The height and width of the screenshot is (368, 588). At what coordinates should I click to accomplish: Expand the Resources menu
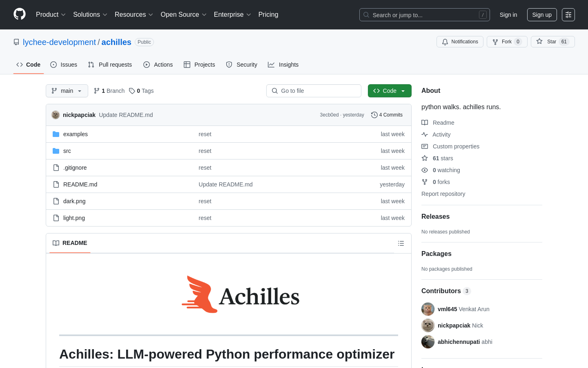click(134, 15)
